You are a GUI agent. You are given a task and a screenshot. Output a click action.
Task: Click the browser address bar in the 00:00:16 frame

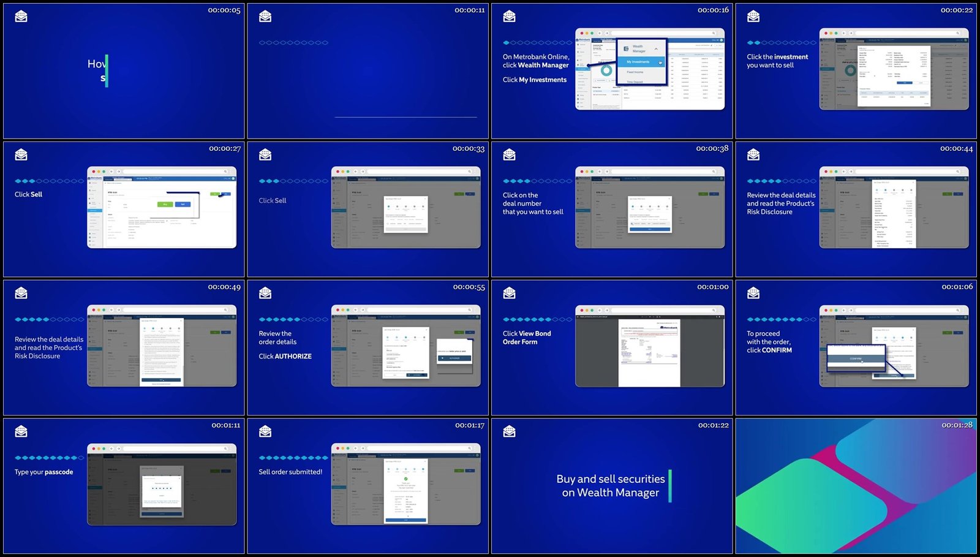pyautogui.click(x=664, y=33)
